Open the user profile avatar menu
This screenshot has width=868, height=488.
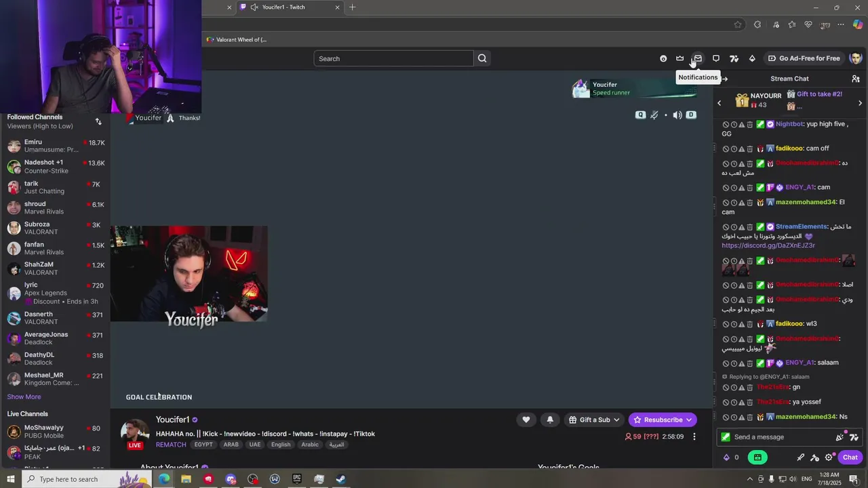[856, 58]
